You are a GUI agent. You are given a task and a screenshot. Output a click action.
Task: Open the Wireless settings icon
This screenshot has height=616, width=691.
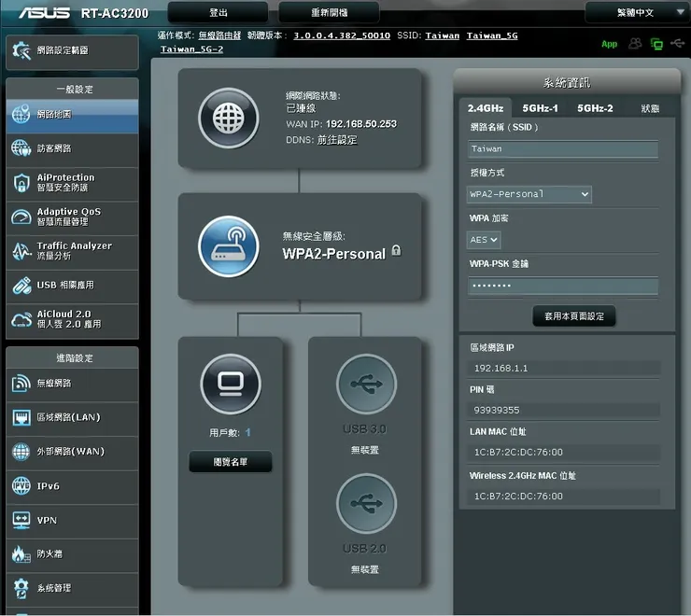pyautogui.click(x=21, y=384)
